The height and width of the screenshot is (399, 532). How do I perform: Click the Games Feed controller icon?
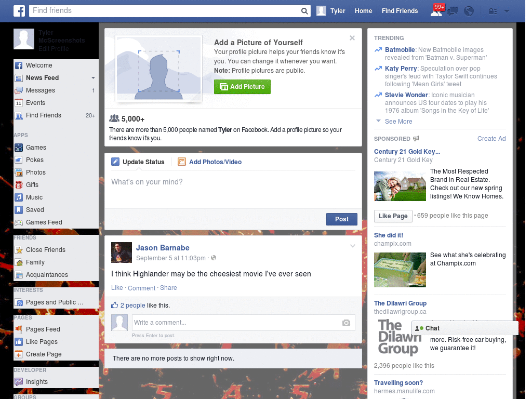click(x=19, y=222)
